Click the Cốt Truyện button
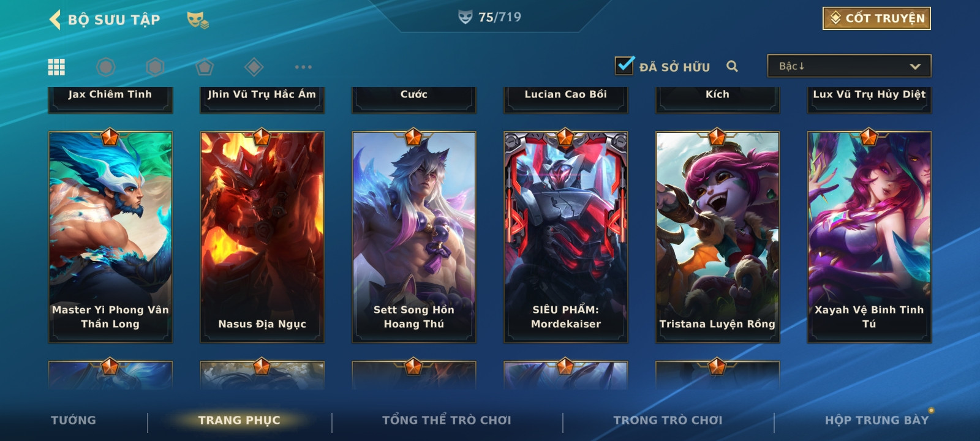The height and width of the screenshot is (441, 980). coord(876,18)
